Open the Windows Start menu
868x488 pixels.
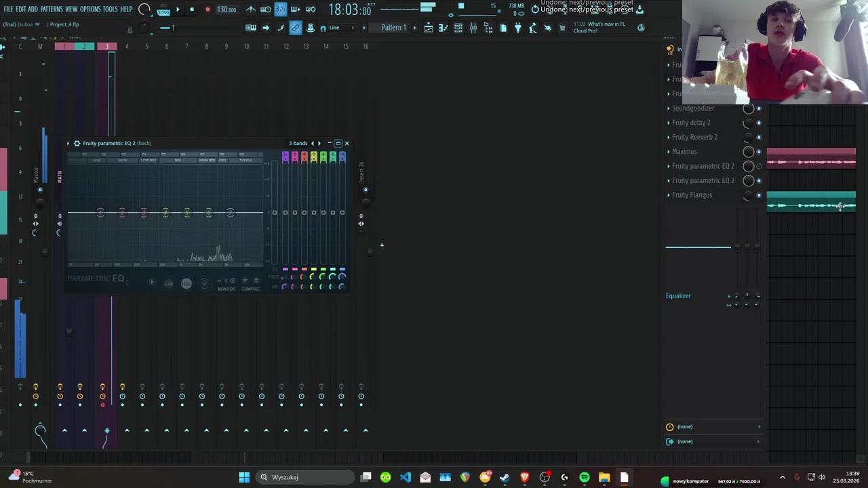(244, 477)
